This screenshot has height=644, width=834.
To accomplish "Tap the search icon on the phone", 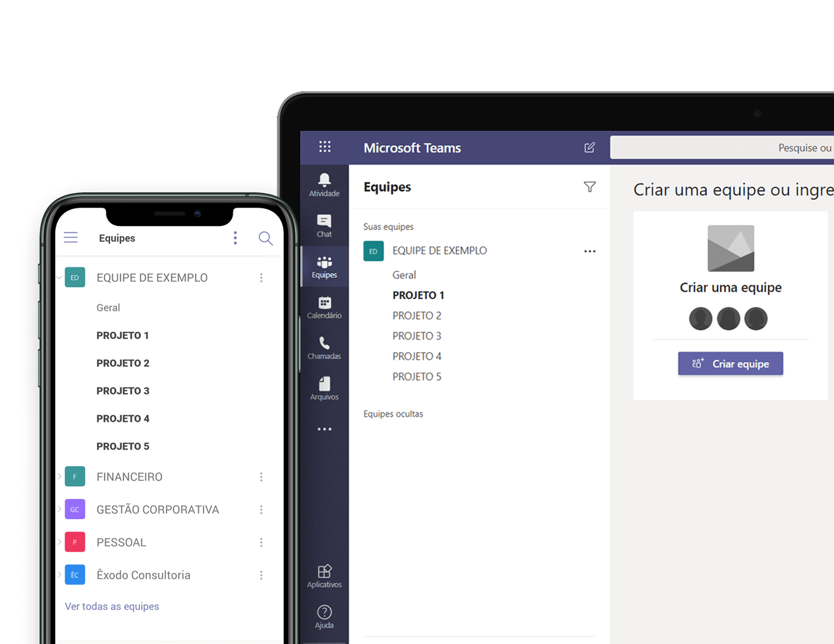I will point(265,237).
